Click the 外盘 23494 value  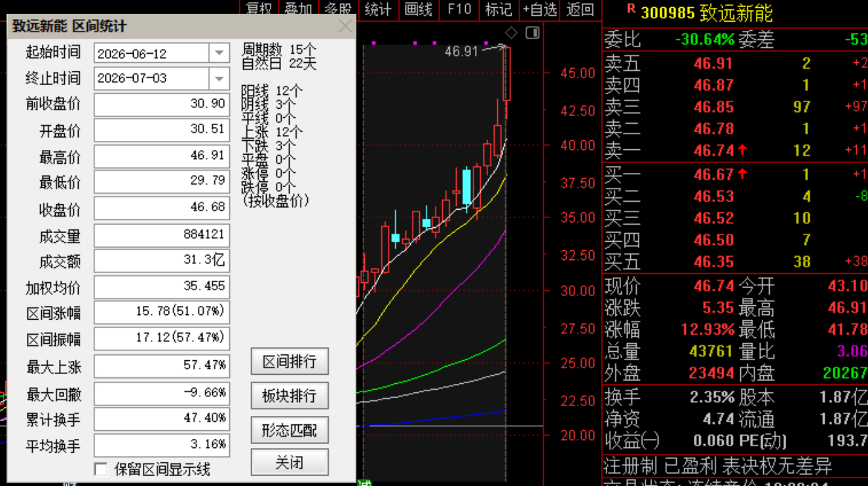tap(710, 373)
